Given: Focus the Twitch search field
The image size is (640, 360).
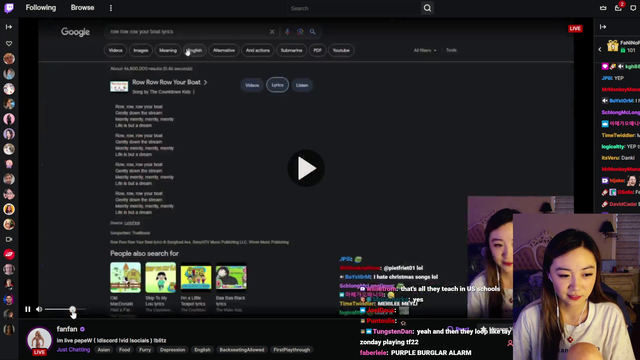Looking at the screenshot, I should (x=354, y=8).
